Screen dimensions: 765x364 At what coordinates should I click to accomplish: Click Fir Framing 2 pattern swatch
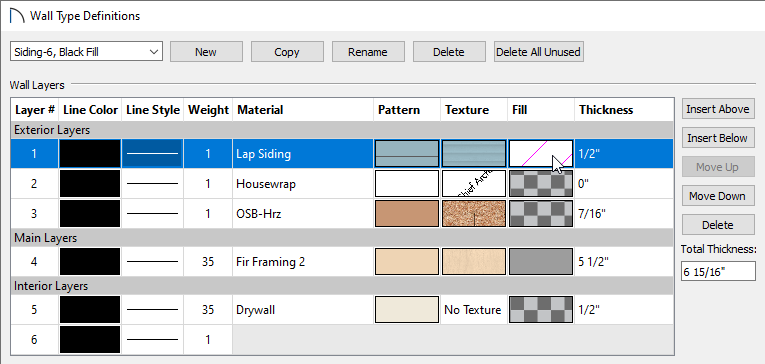click(x=407, y=262)
